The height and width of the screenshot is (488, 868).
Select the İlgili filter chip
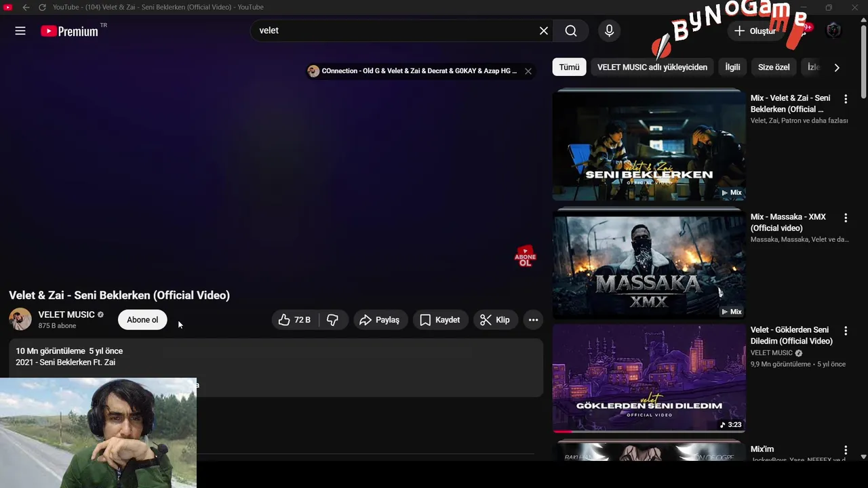732,67
